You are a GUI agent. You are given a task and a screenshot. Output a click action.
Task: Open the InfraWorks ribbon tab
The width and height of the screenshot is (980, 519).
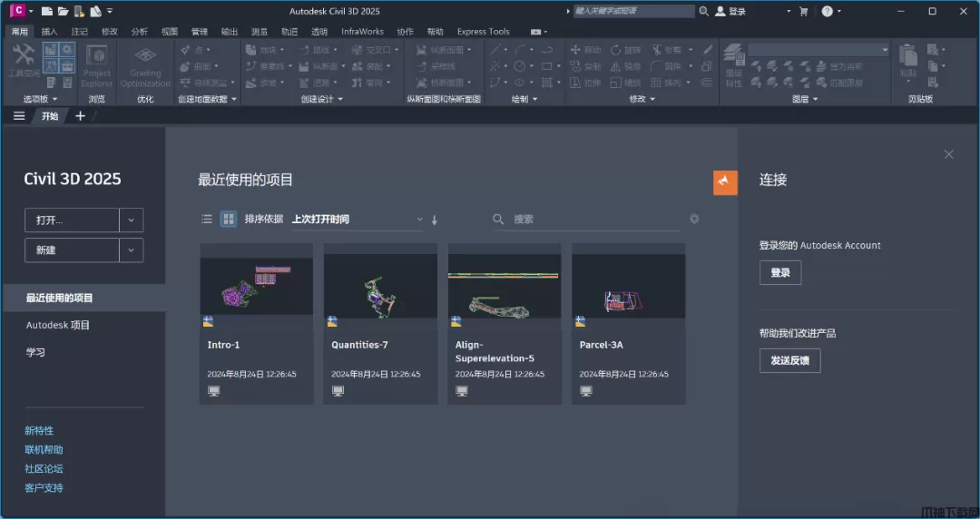coord(362,32)
